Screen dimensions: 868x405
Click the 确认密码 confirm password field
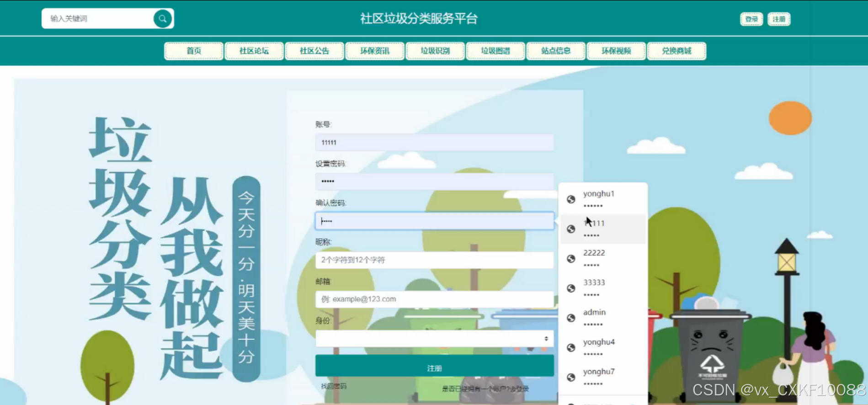434,221
